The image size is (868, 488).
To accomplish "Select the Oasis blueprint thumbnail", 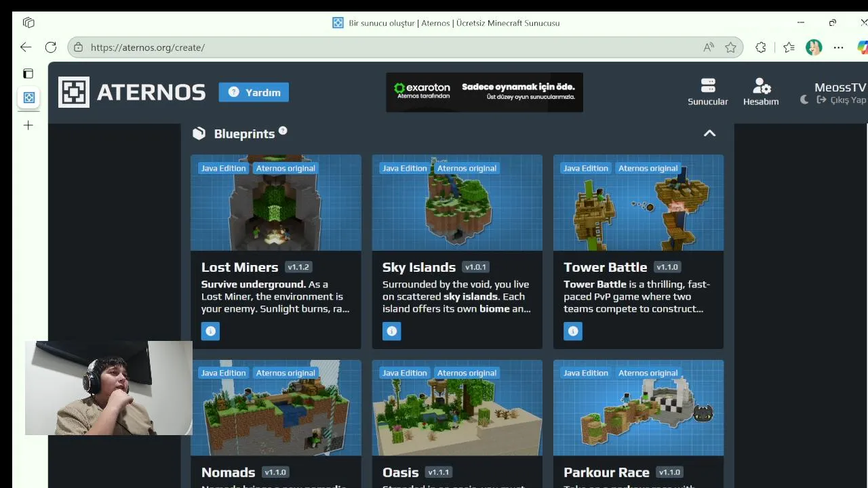I will [x=457, y=408].
